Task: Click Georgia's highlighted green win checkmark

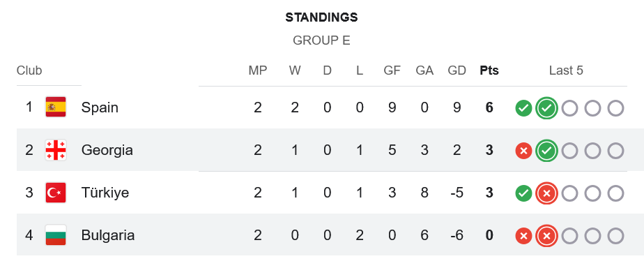Action: click(546, 151)
